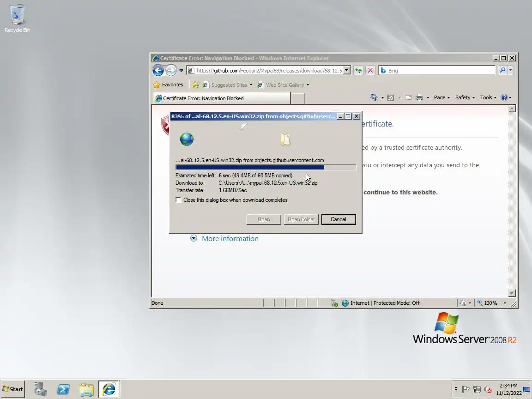532x399 pixels.
Task: Go back using the IE Back arrow
Action: coord(158,70)
